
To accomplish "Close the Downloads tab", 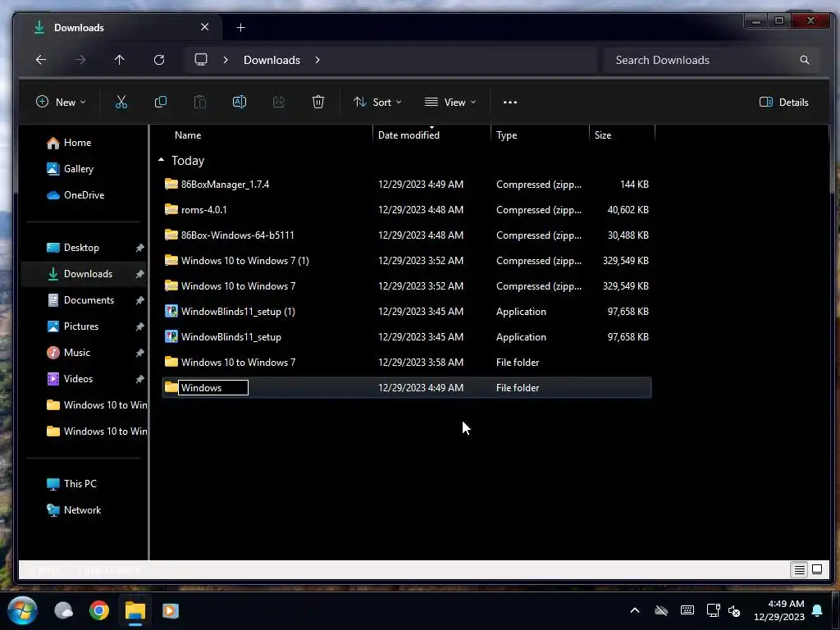I will coord(204,27).
